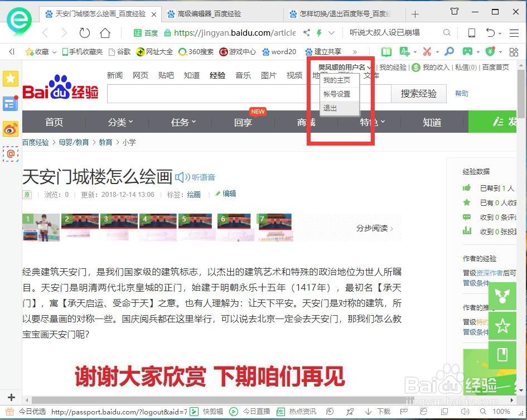Click the green game controller icon
The width and height of the screenshot is (527, 420).
point(467,51)
